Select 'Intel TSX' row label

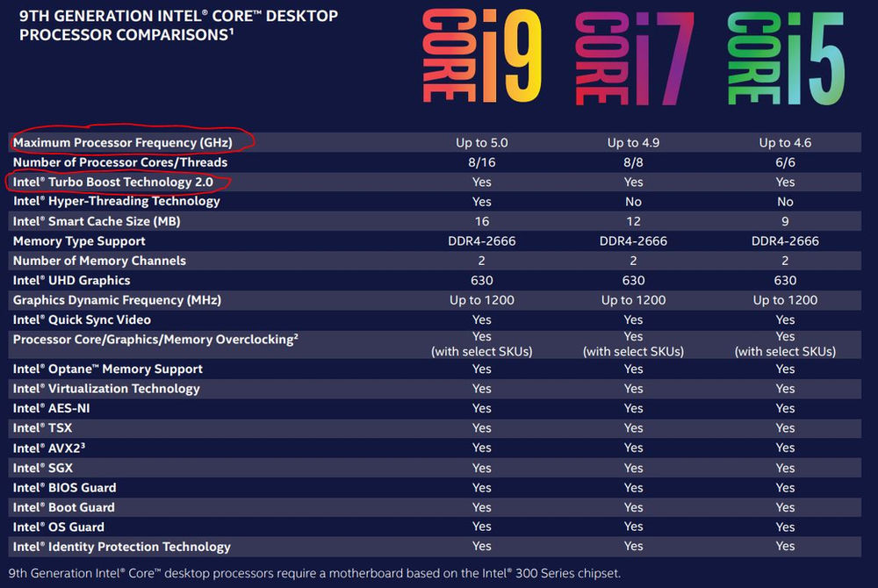pyautogui.click(x=42, y=428)
